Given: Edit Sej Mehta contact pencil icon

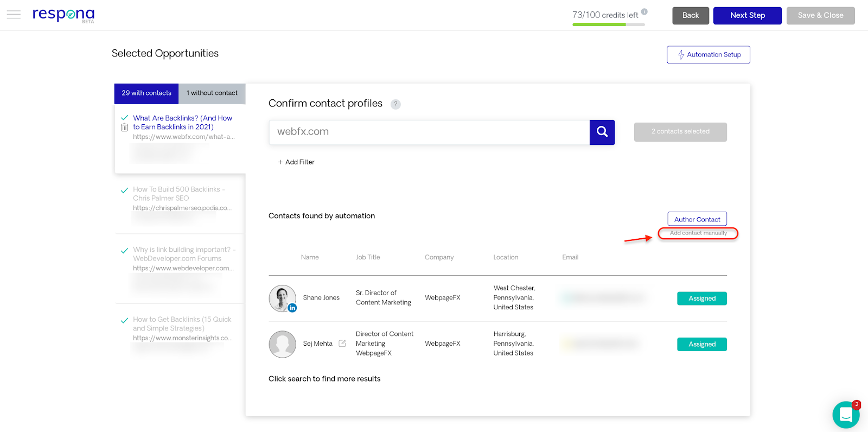Looking at the screenshot, I should 342,344.
